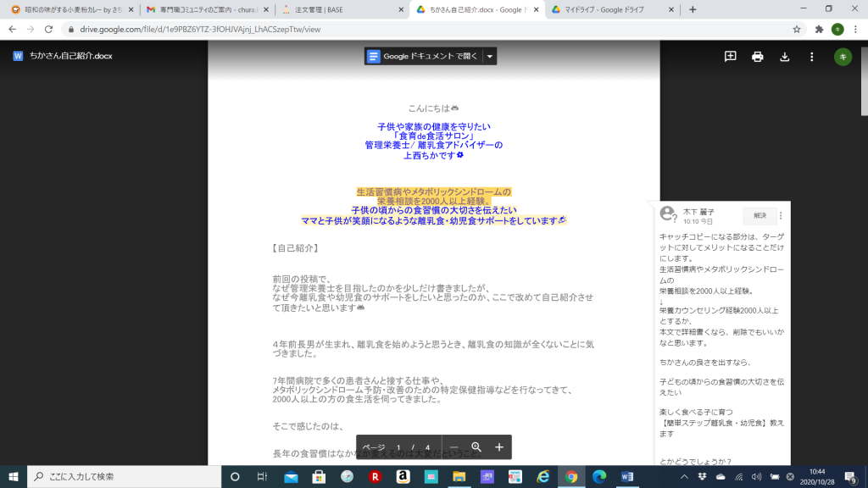Screen dimensions: 868x488
Task: Open the notification center
Action: (x=851, y=476)
